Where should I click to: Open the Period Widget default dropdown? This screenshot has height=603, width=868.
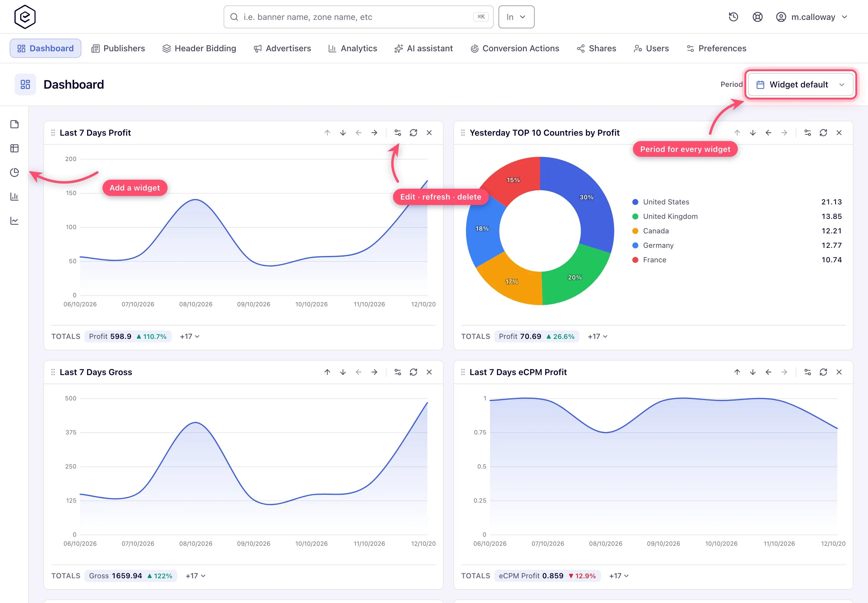pos(800,85)
